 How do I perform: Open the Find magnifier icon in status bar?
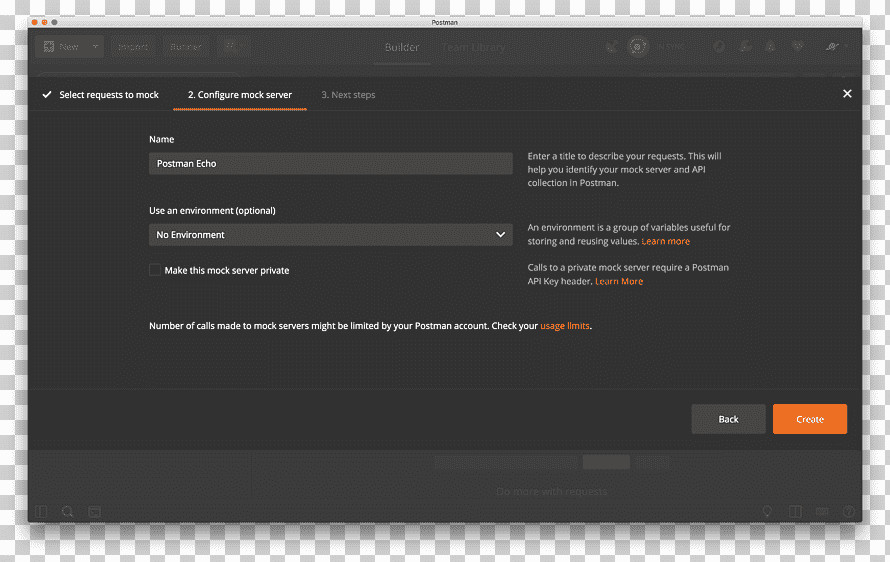[x=68, y=512]
